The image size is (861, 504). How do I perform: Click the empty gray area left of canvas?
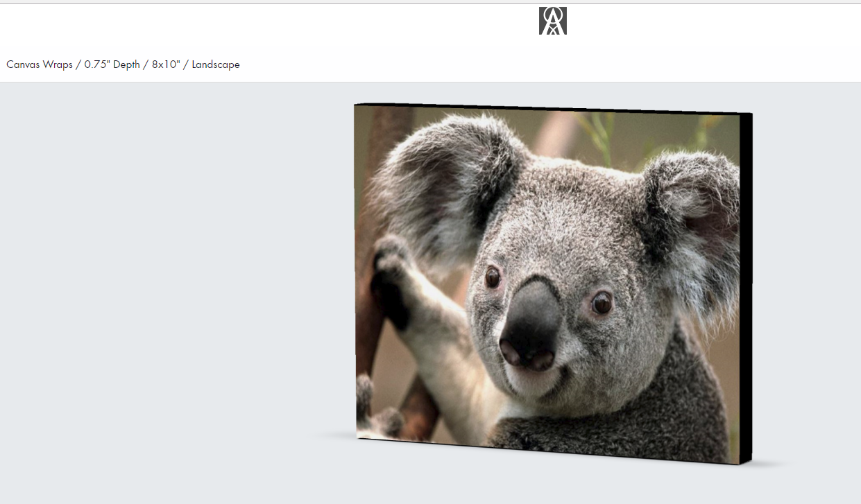pyautogui.click(x=173, y=277)
